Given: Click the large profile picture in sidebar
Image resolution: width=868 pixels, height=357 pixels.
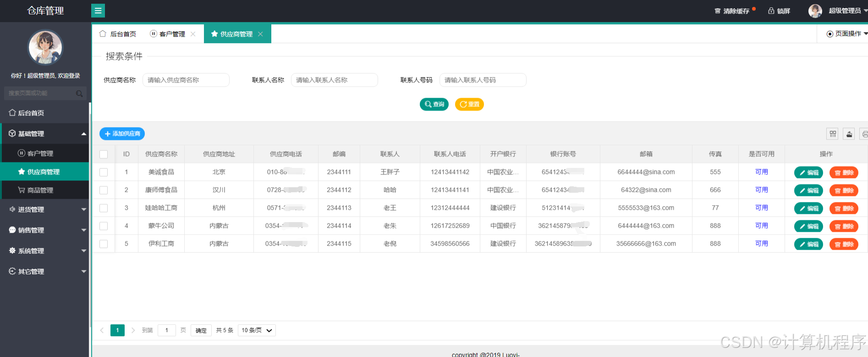Looking at the screenshot, I should (45, 47).
